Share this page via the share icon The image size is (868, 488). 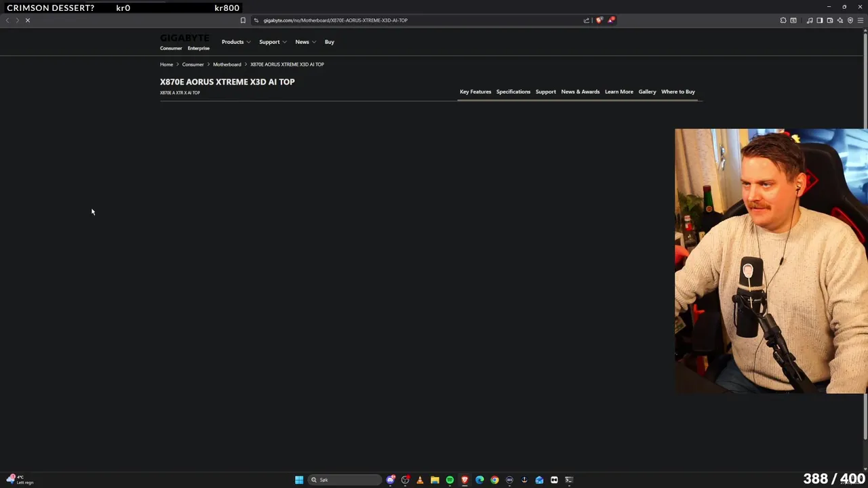coord(587,20)
